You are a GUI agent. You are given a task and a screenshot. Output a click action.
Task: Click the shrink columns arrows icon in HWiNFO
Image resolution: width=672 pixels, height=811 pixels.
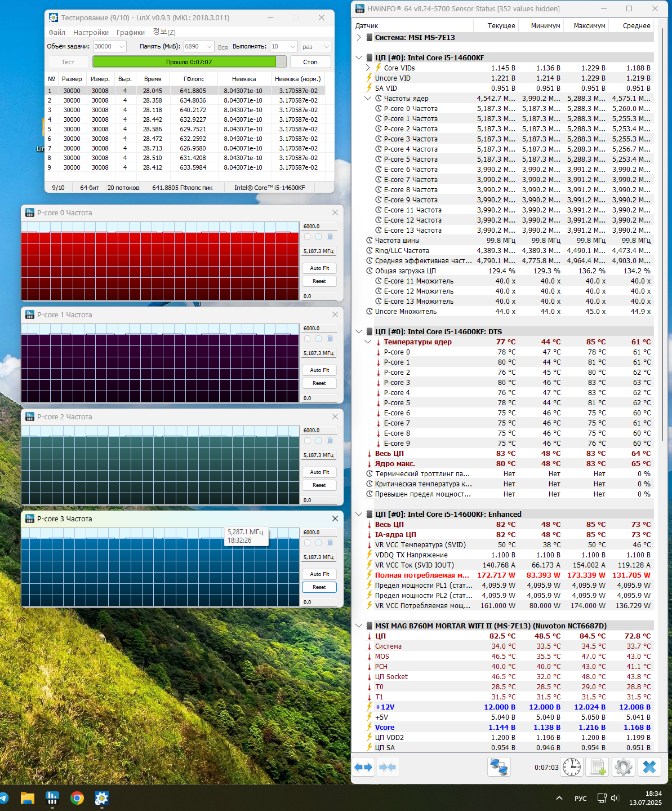tap(388, 767)
